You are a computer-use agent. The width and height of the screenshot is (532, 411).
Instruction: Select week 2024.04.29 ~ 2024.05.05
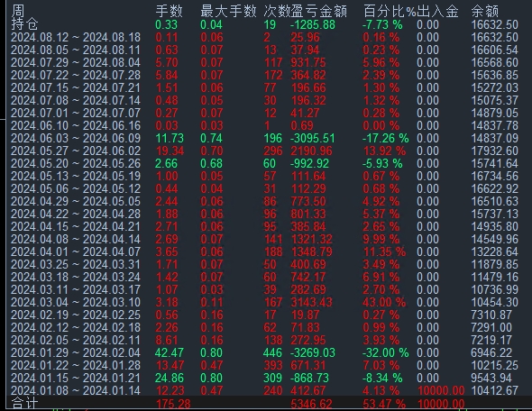tap(76, 201)
